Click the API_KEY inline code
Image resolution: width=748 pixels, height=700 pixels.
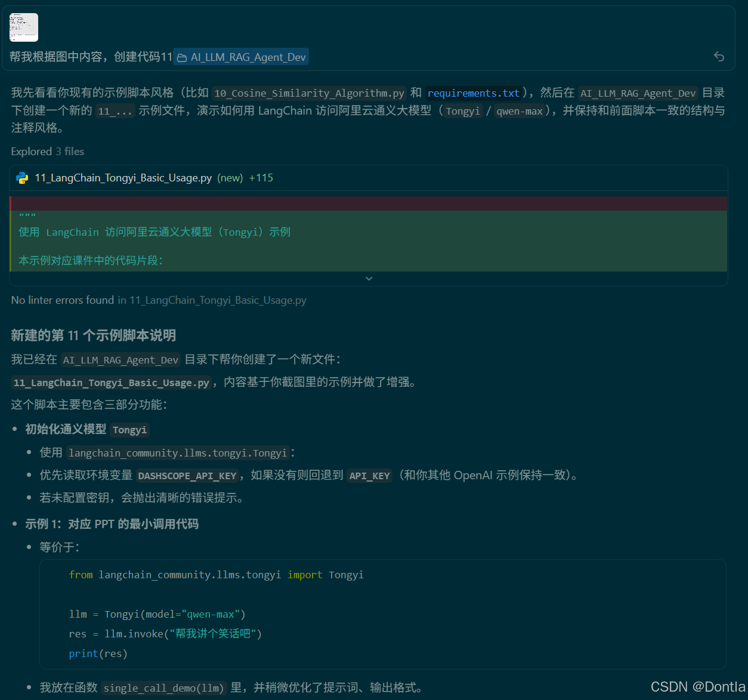370,476
